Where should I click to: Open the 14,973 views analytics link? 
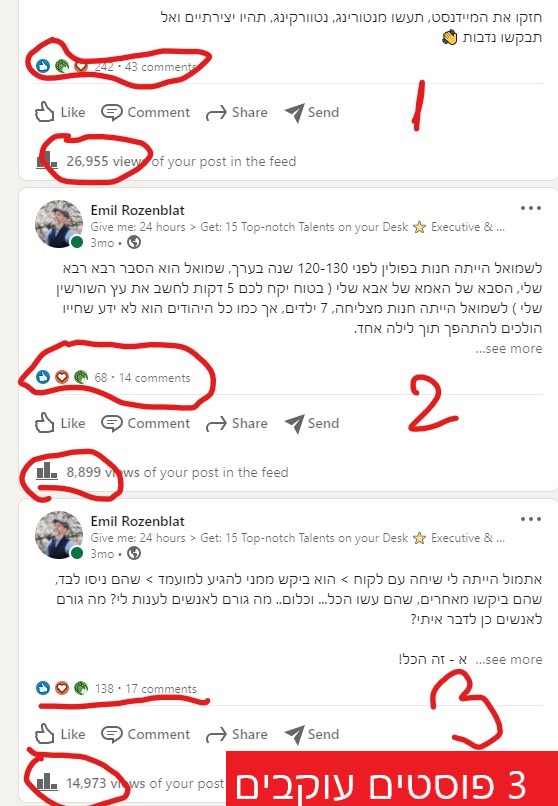131,783
